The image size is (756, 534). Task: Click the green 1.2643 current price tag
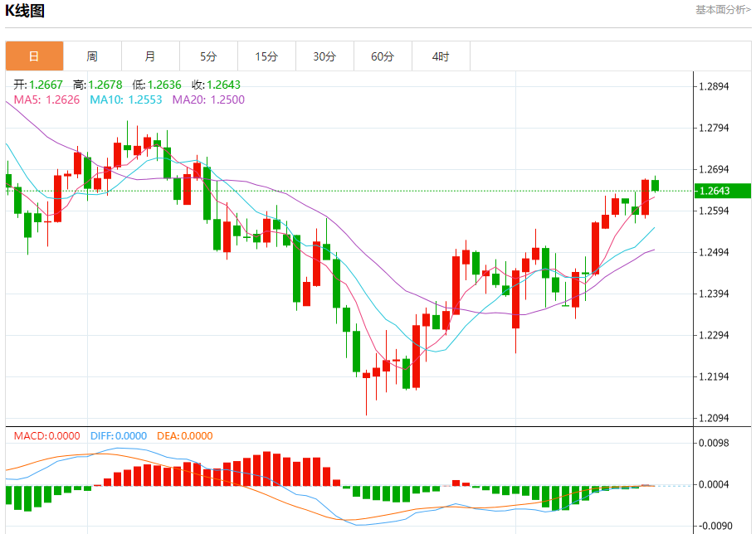pyautogui.click(x=722, y=191)
